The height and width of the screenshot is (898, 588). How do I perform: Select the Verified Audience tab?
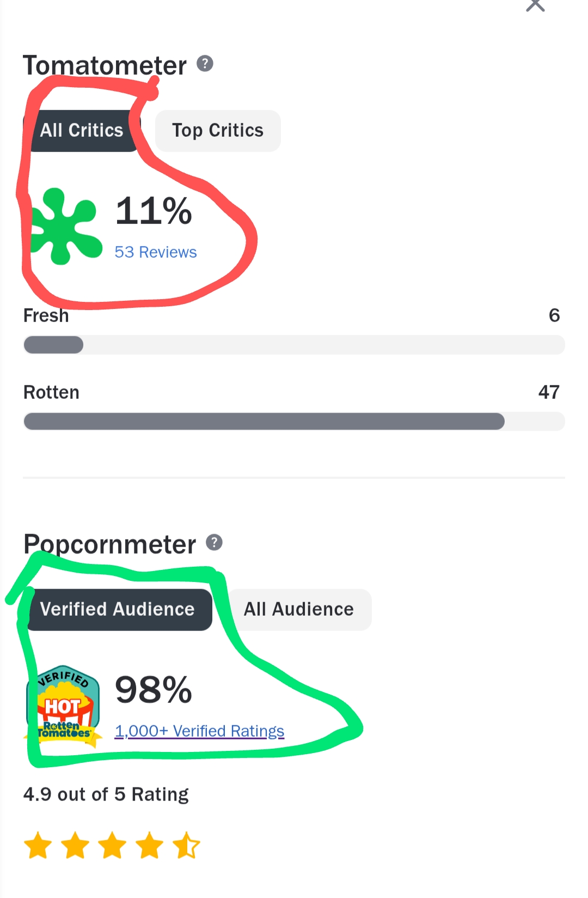(x=118, y=609)
